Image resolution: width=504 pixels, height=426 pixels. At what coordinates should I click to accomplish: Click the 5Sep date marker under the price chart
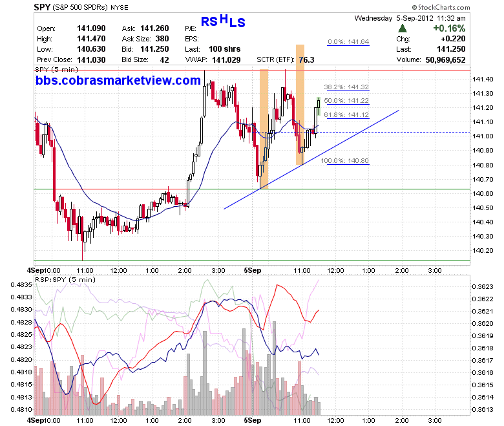pyautogui.click(x=252, y=270)
